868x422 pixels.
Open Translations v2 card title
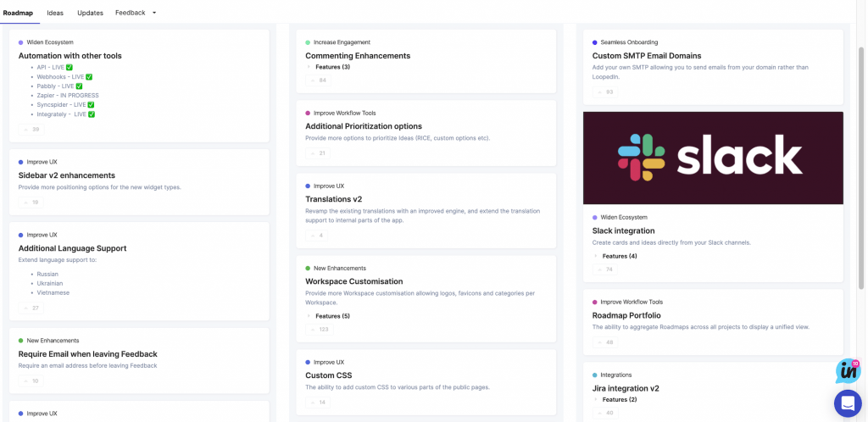tap(333, 199)
